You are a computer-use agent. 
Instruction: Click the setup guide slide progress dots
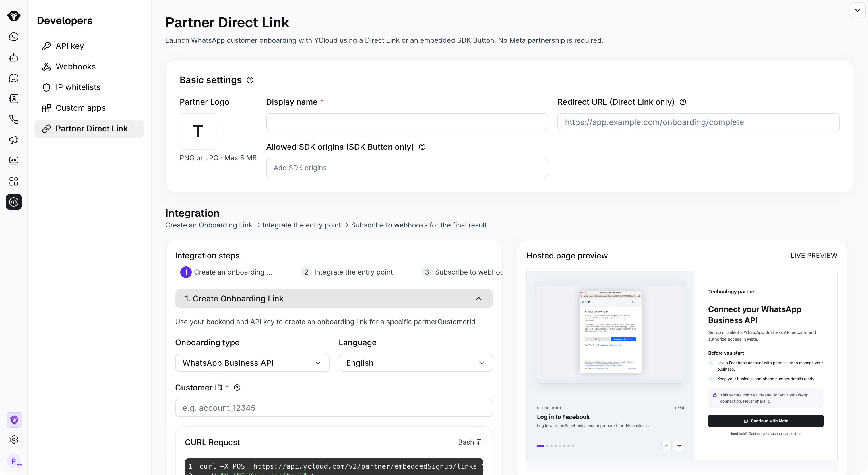(x=556, y=446)
